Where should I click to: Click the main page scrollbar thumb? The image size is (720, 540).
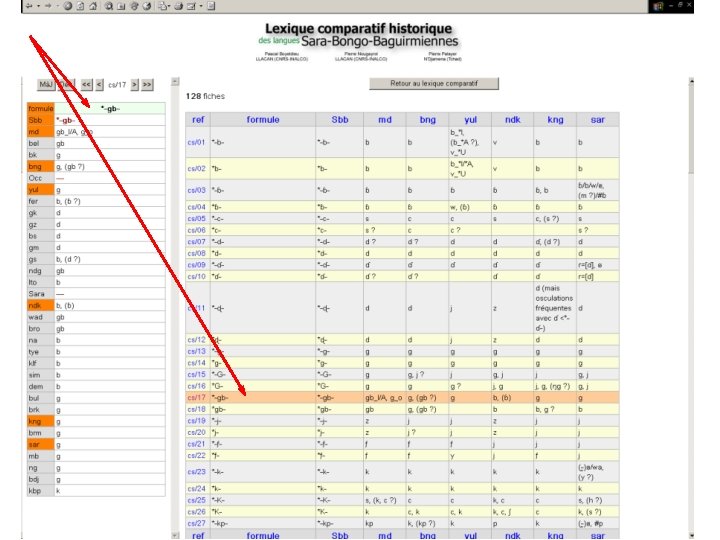tap(691, 129)
